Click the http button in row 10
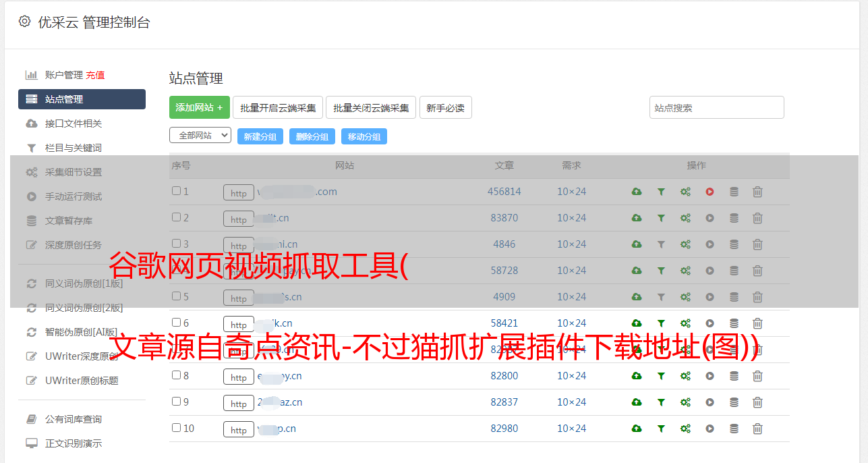This screenshot has height=463, width=868. point(239,430)
